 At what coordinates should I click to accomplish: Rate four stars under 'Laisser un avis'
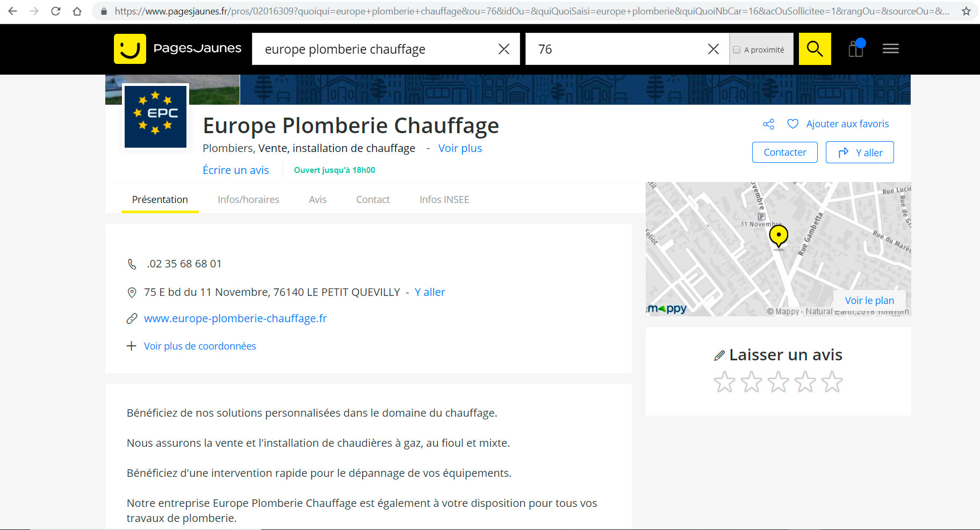(x=805, y=382)
